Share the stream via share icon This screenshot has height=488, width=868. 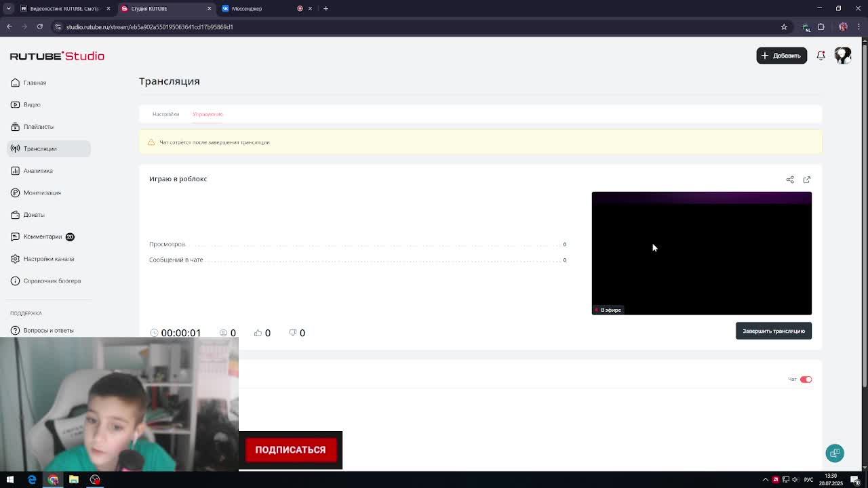click(x=790, y=180)
